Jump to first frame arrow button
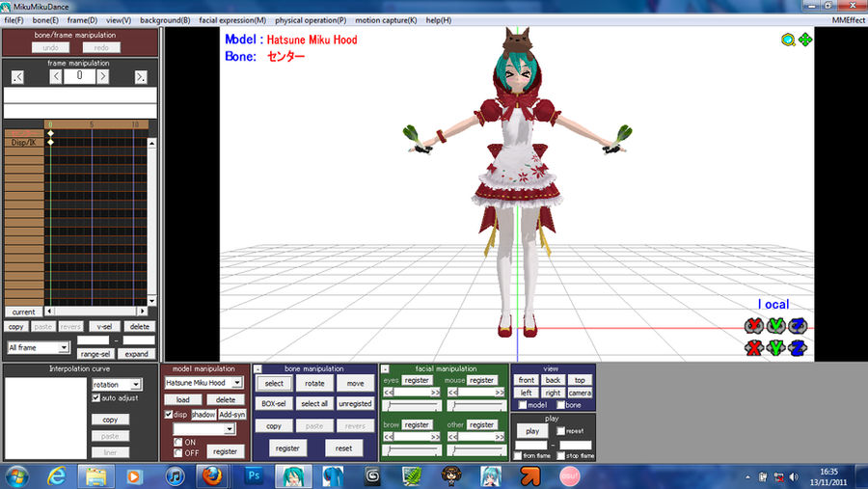 (17, 77)
